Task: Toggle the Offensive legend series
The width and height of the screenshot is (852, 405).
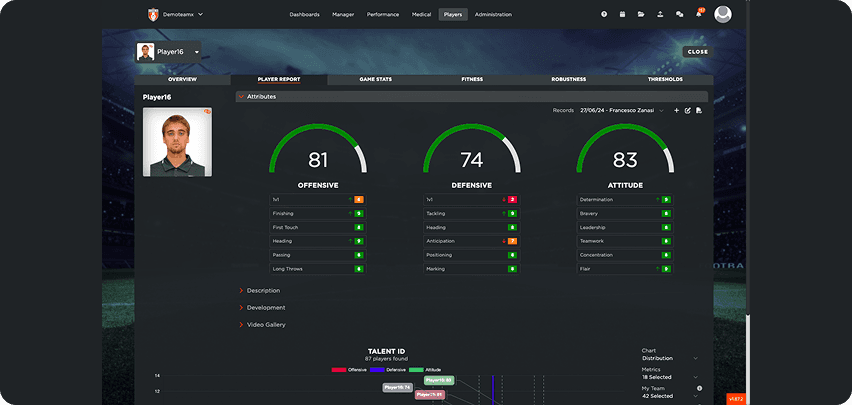Action: pos(349,369)
